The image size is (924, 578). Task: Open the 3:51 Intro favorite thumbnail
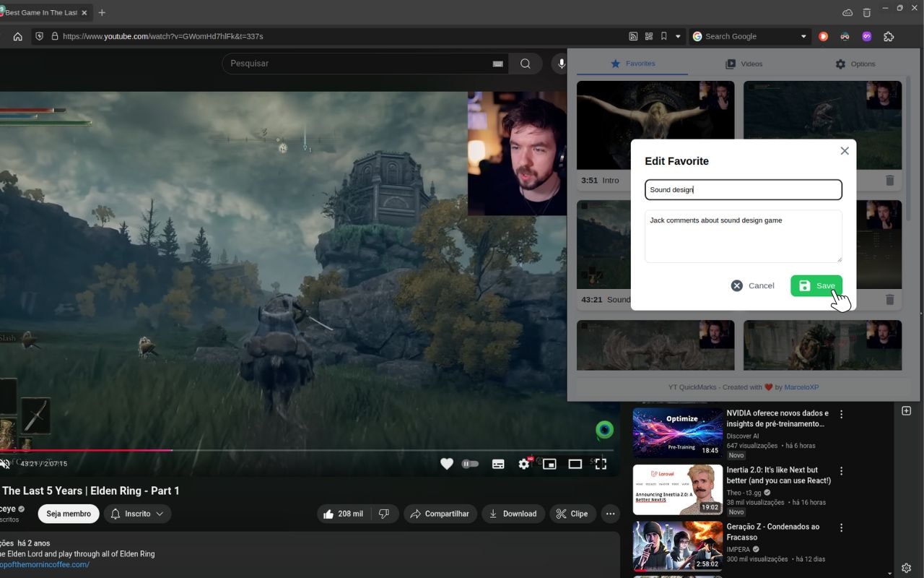pyautogui.click(x=655, y=125)
